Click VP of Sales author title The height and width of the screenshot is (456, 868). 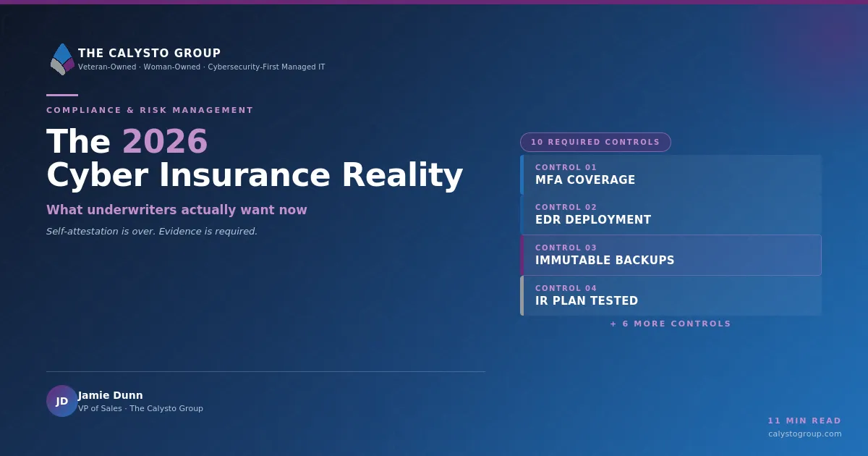point(140,408)
